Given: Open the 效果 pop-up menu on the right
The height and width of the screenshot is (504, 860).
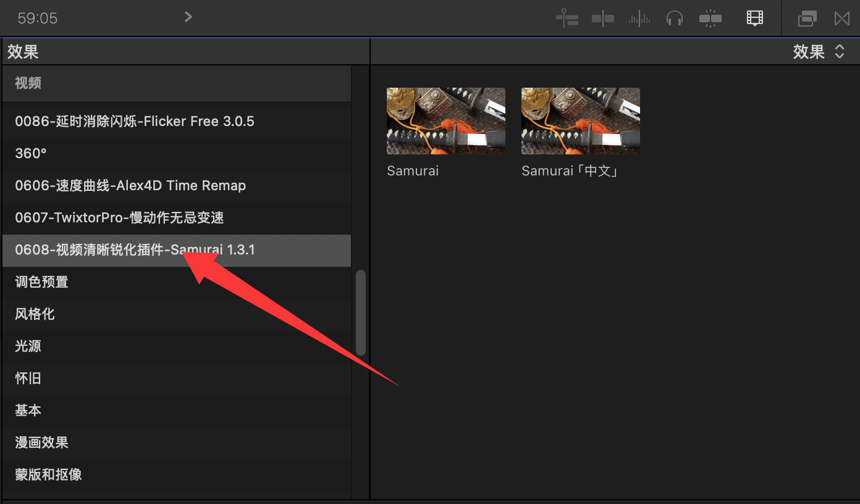Looking at the screenshot, I should pyautogui.click(x=818, y=52).
